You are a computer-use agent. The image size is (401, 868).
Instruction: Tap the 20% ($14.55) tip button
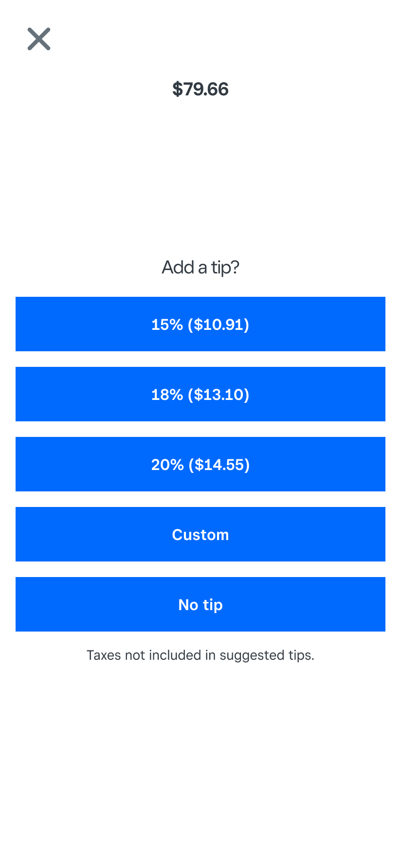[200, 464]
